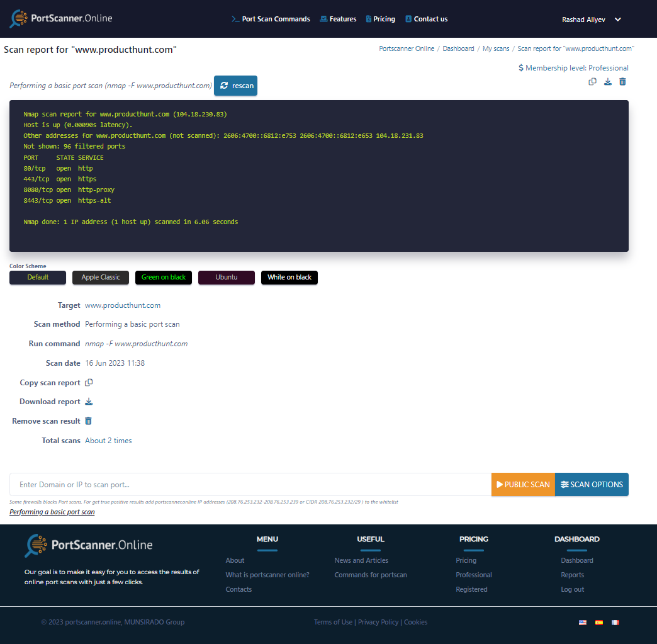This screenshot has width=657, height=644.
Task: Switch language with the French flag icon
Action: (615, 623)
